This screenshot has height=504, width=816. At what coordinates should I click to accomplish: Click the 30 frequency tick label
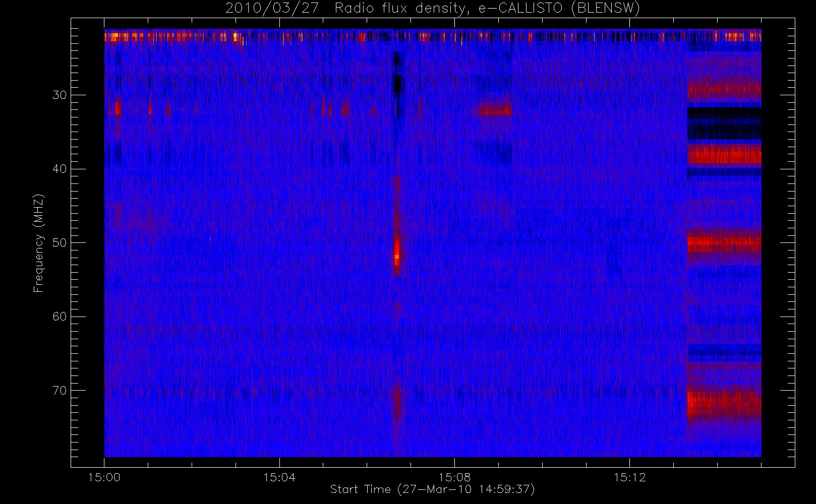60,95
